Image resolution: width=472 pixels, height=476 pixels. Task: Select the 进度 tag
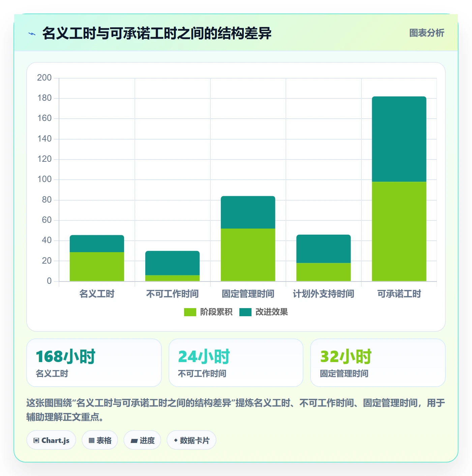click(x=142, y=440)
